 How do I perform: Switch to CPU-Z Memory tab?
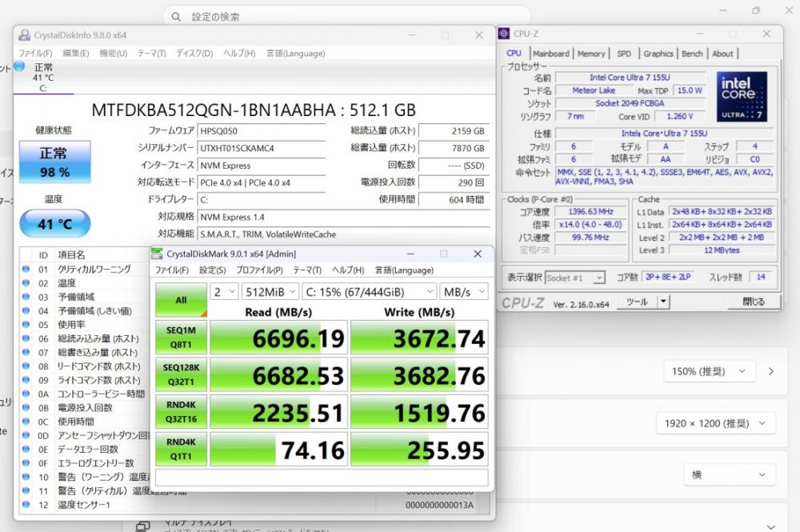pyautogui.click(x=591, y=54)
